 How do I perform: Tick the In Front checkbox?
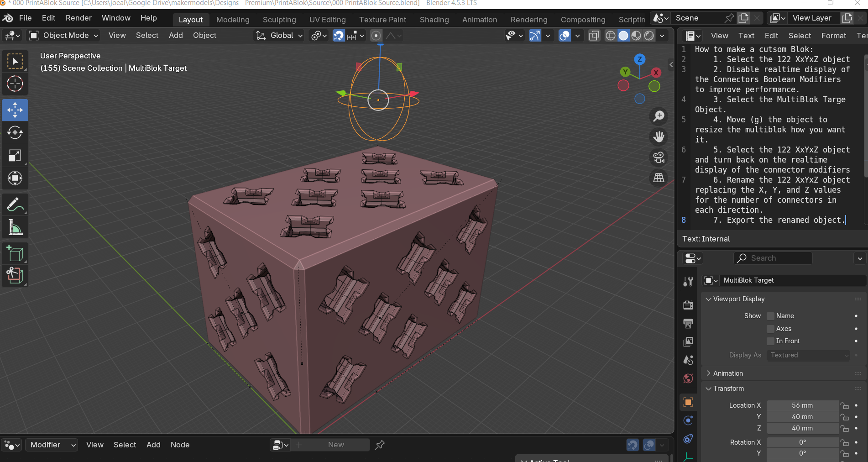click(771, 341)
